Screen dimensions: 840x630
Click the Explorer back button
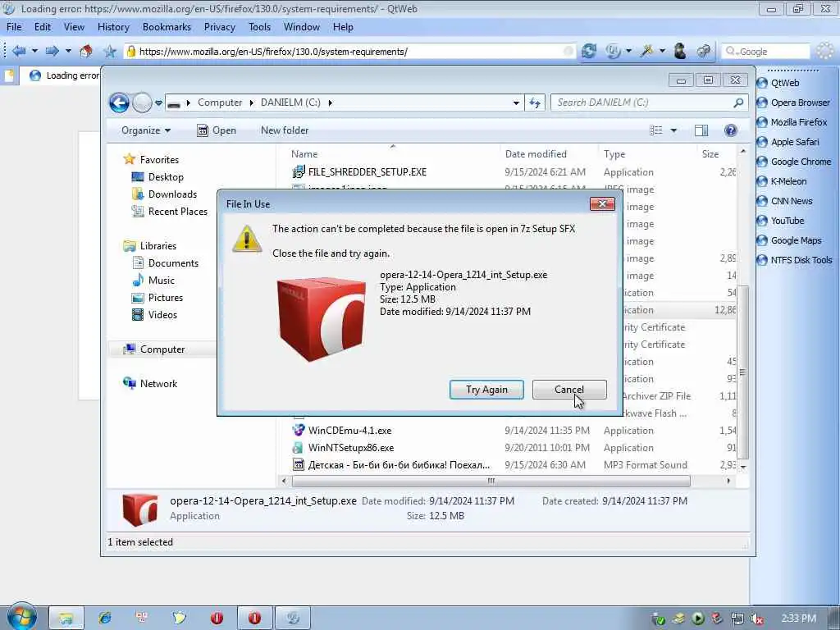(x=119, y=103)
